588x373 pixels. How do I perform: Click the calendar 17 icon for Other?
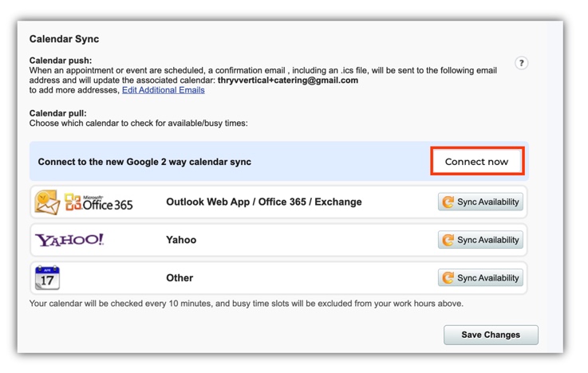pyautogui.click(x=47, y=278)
